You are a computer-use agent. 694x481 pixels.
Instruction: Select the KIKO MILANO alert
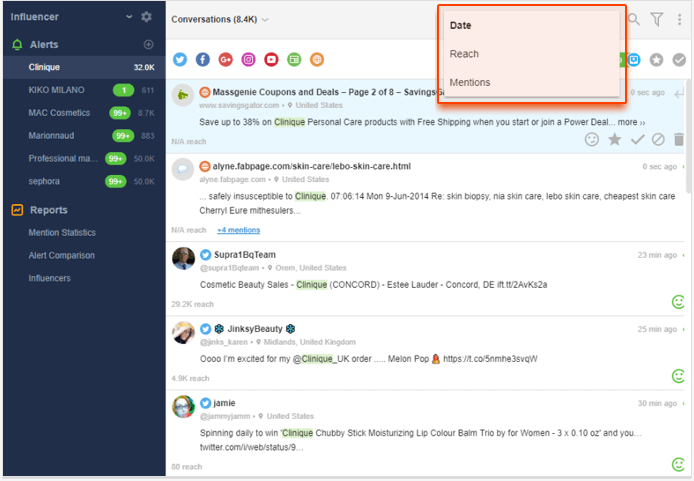(x=85, y=90)
